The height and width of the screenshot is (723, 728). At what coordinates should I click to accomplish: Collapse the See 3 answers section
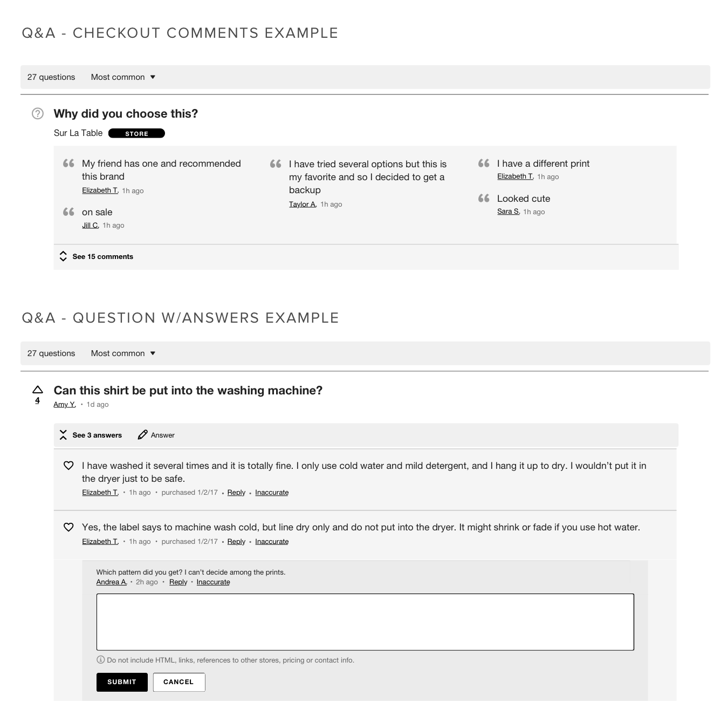click(91, 435)
